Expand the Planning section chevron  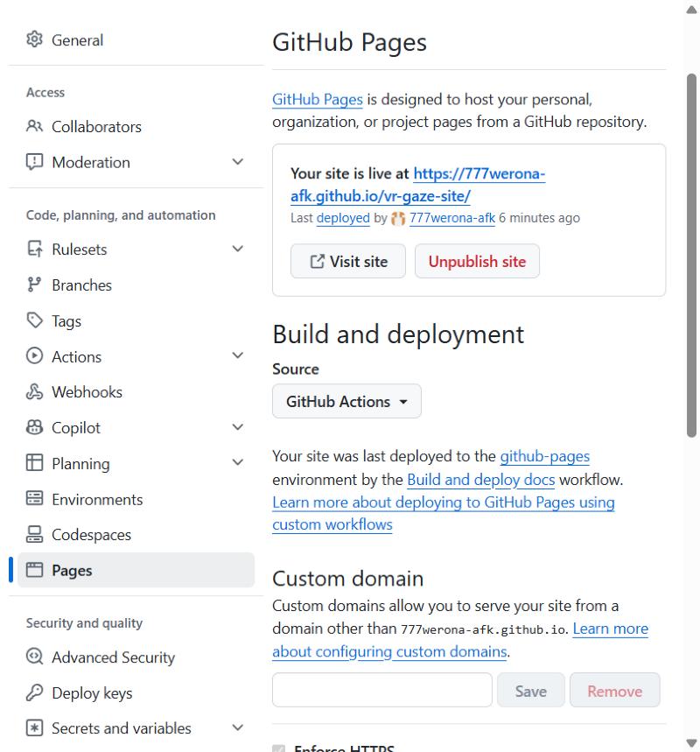pyautogui.click(x=238, y=462)
